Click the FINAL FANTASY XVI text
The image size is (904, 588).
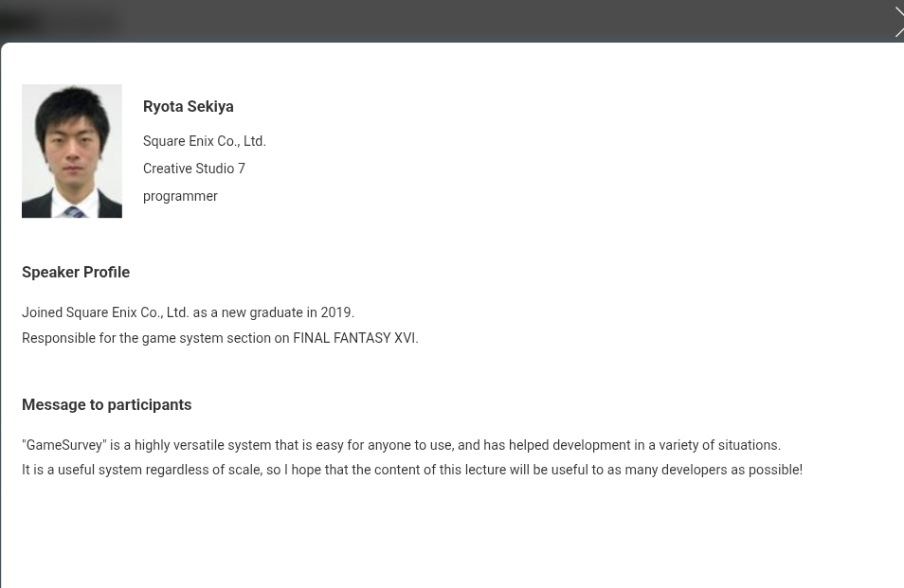354,338
